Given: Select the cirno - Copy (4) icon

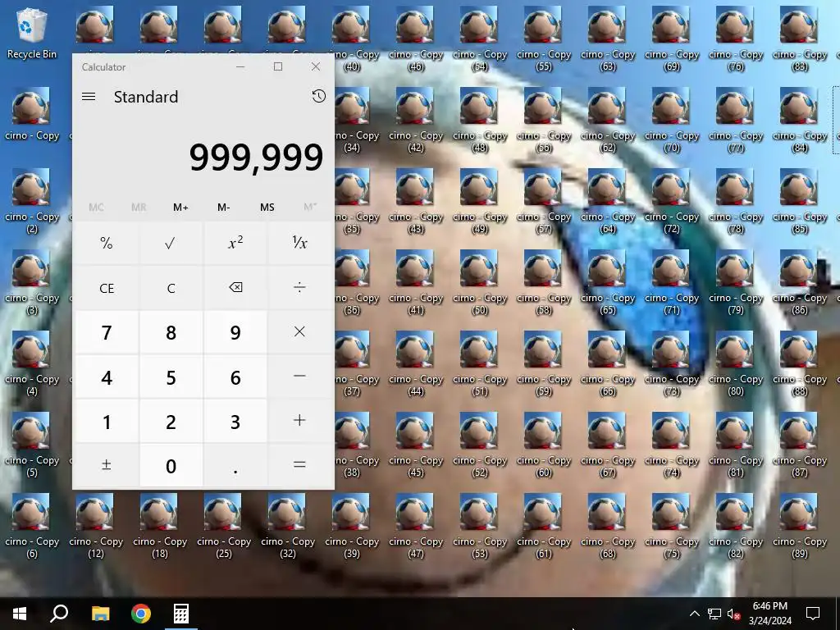Looking at the screenshot, I should [x=32, y=363].
